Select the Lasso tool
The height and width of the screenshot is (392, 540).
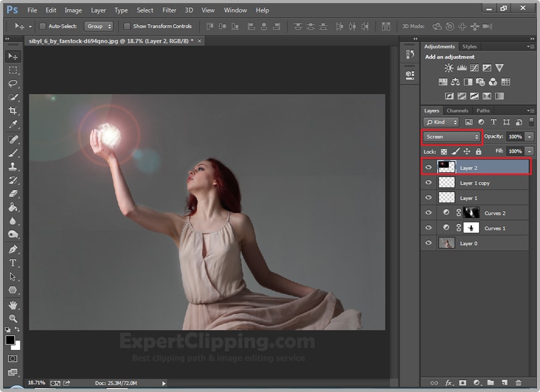[x=13, y=83]
